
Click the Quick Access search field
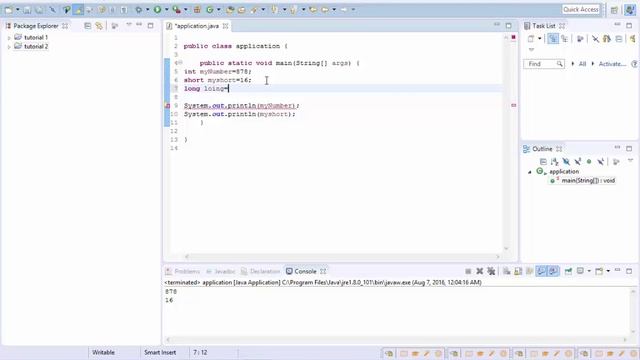(580, 9)
